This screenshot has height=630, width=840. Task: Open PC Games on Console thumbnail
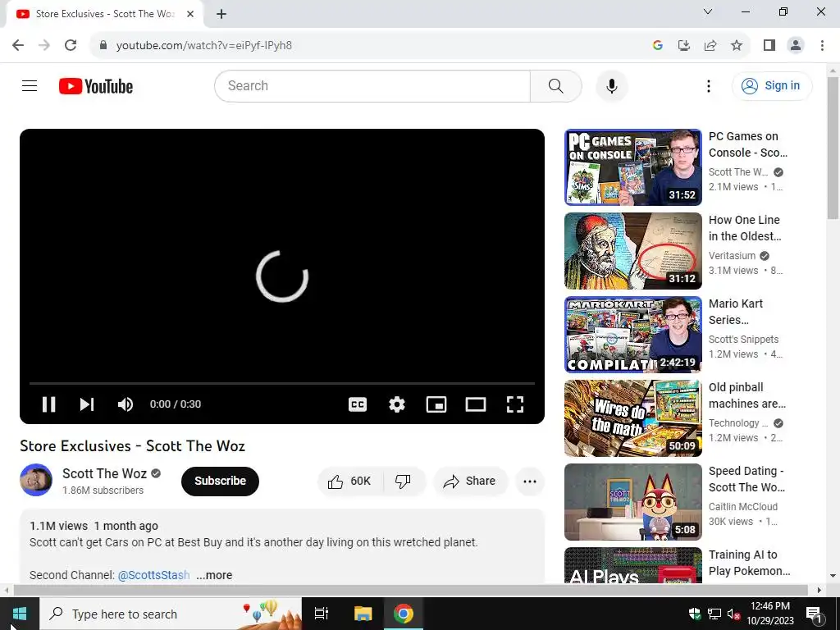632,167
